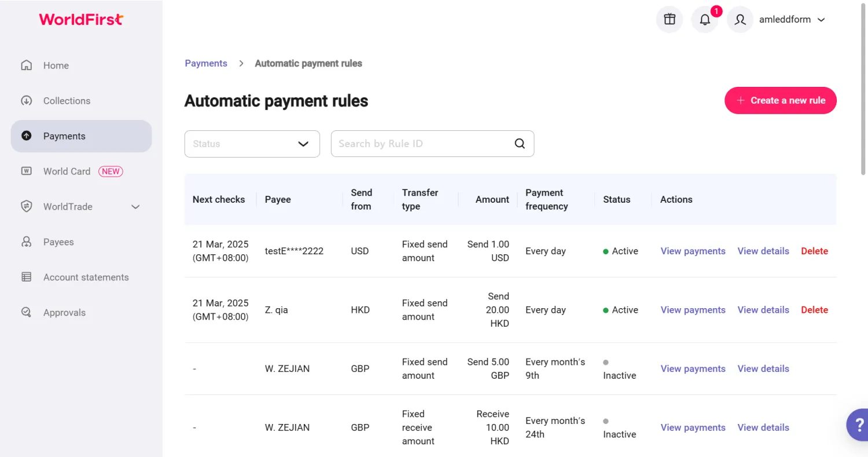View payments for Send 5.00 GBP rule
Image resolution: width=868 pixels, height=457 pixels.
693,368
